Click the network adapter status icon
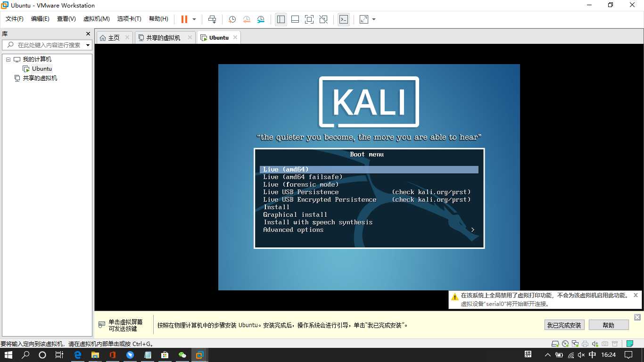 coord(575,344)
